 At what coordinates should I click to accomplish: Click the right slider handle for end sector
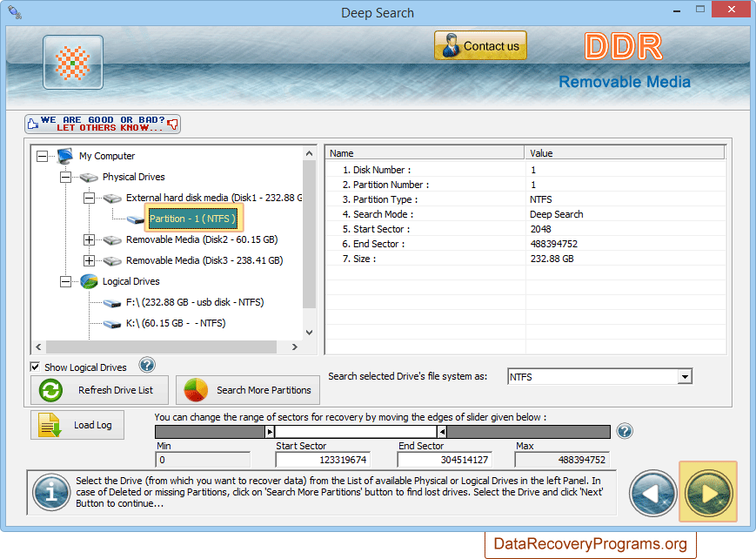pyautogui.click(x=442, y=432)
